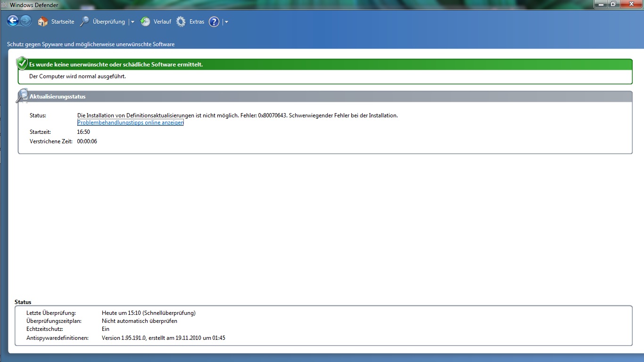The width and height of the screenshot is (644, 362).
Task: Open the Startseite home icon
Action: (x=42, y=22)
